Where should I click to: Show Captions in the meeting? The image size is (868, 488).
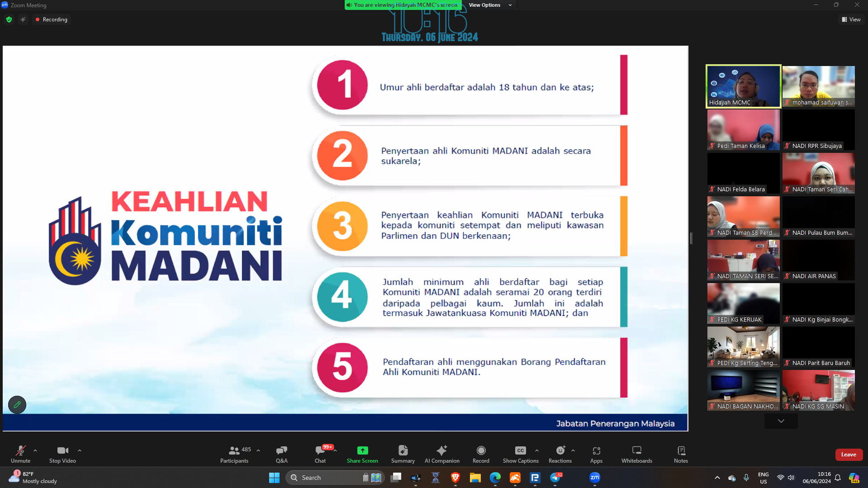tap(521, 454)
